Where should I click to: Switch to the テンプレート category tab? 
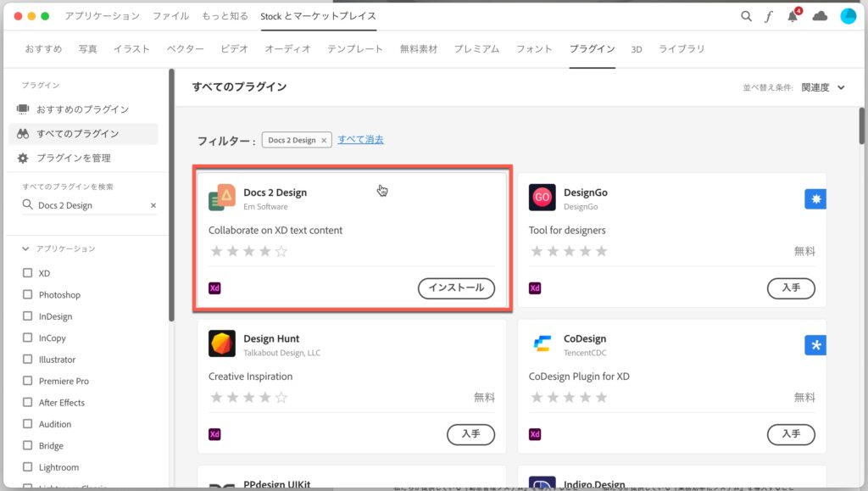tap(355, 48)
